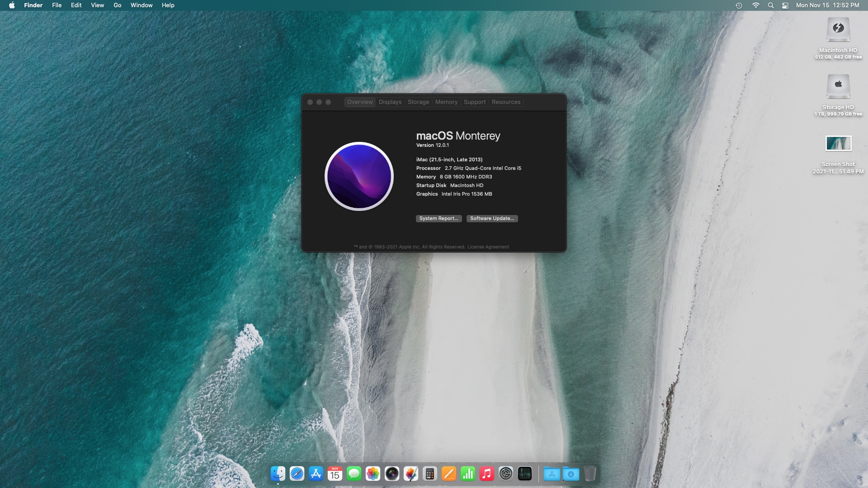Open Time Machine menu bar item
868x488 pixels.
tap(739, 5)
